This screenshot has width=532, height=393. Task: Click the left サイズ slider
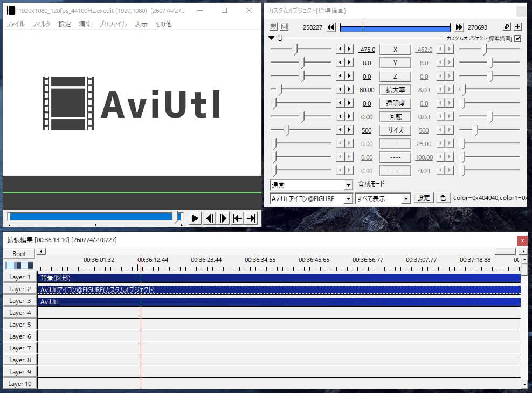click(301, 130)
